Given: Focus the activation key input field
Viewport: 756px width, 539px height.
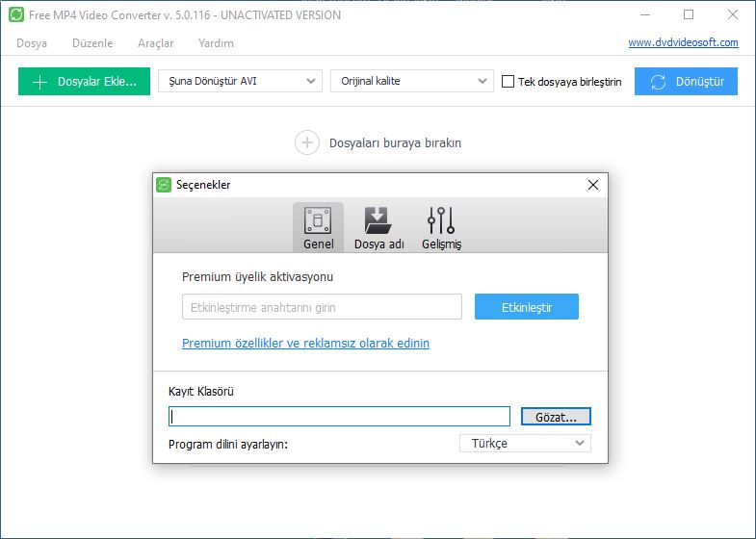Looking at the screenshot, I should [322, 307].
